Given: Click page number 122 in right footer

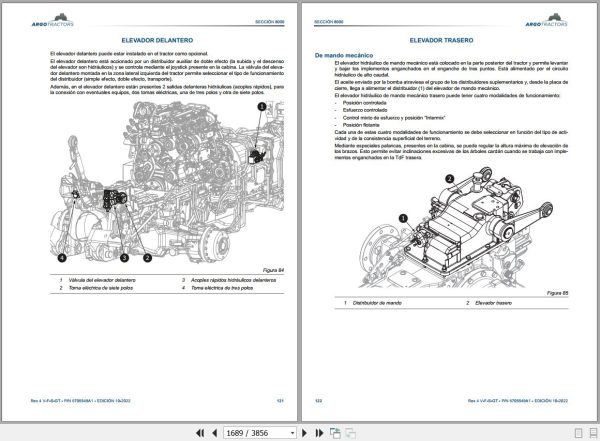Looking at the screenshot, I should (x=318, y=401).
